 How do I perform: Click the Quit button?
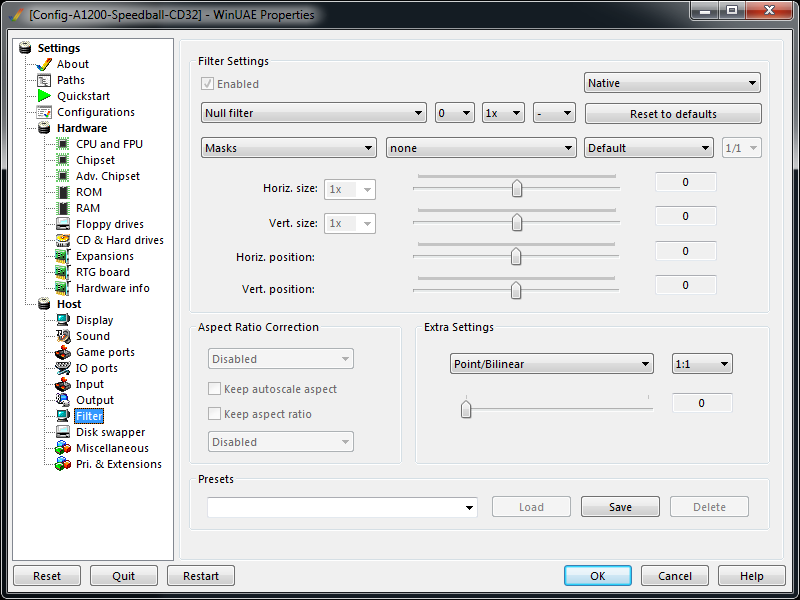pos(123,576)
